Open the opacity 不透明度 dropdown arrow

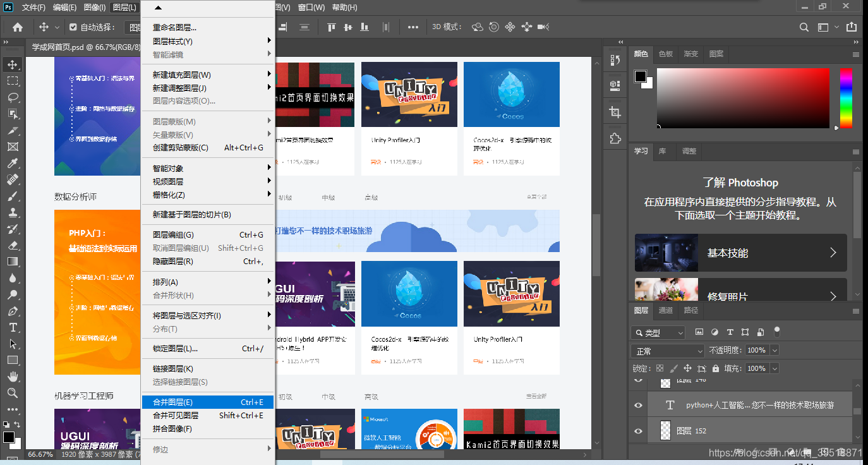click(775, 350)
